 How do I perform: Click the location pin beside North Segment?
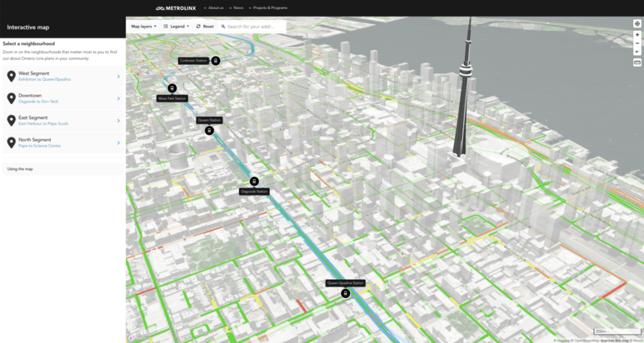tap(10, 142)
